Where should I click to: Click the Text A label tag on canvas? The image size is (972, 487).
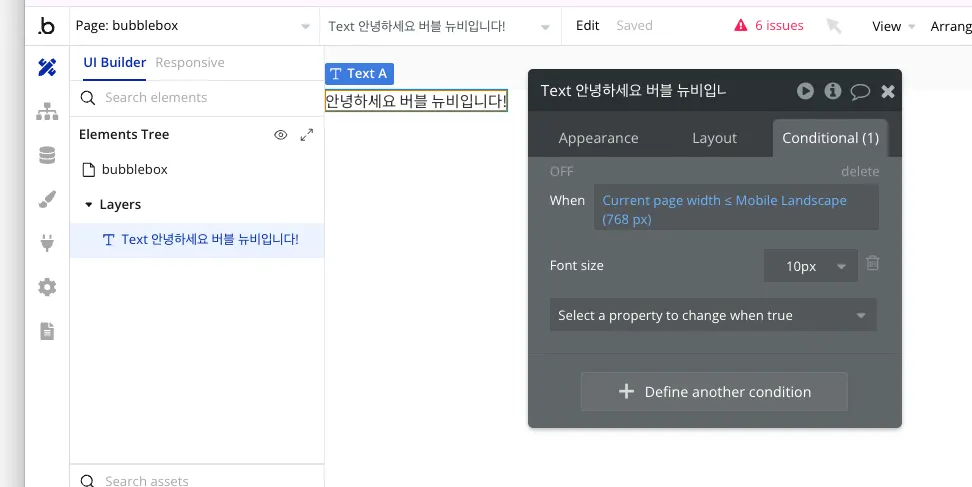click(359, 74)
